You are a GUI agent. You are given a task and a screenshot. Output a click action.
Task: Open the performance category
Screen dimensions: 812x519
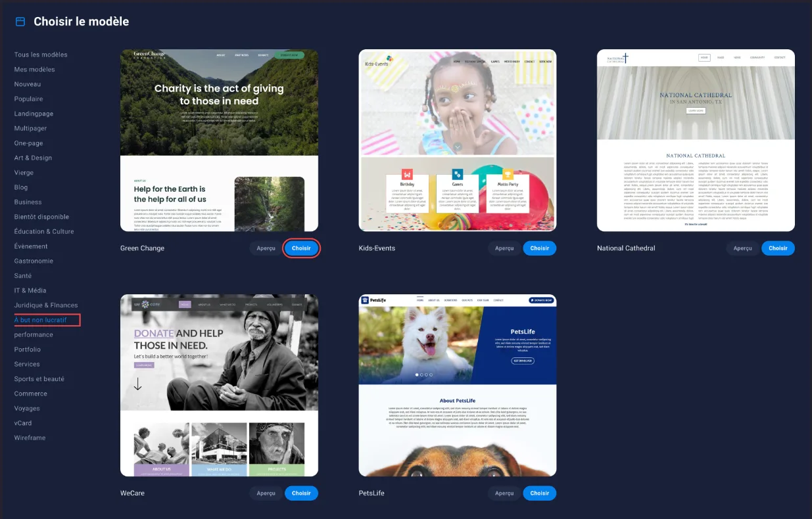click(34, 334)
